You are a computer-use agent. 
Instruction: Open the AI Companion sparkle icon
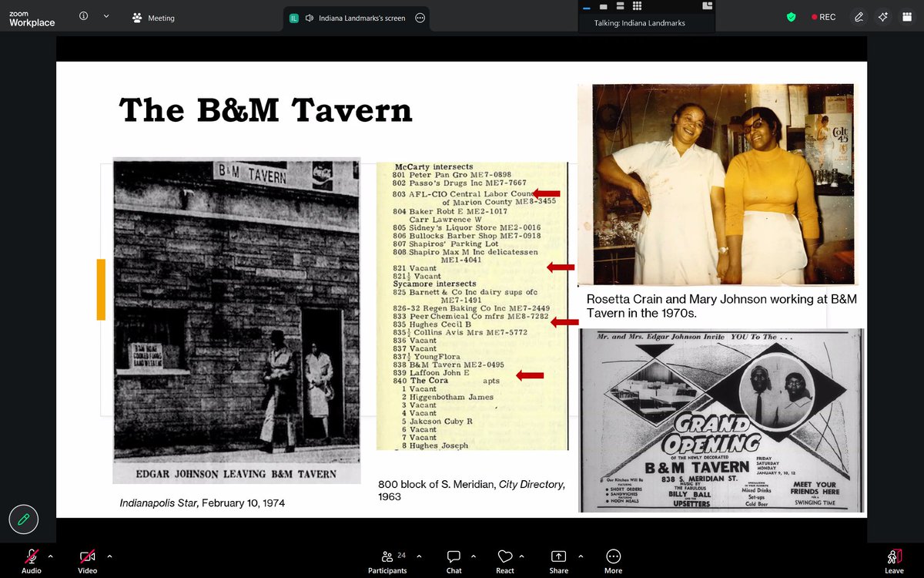click(x=883, y=17)
